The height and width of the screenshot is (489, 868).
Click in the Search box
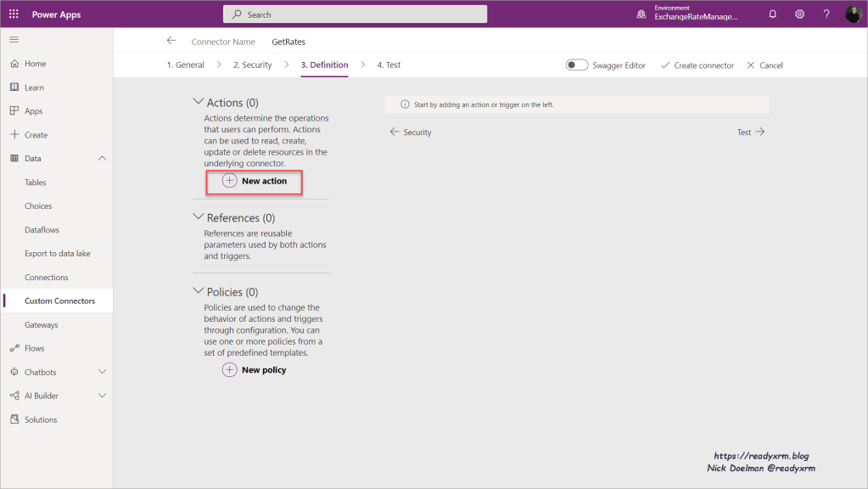(355, 14)
